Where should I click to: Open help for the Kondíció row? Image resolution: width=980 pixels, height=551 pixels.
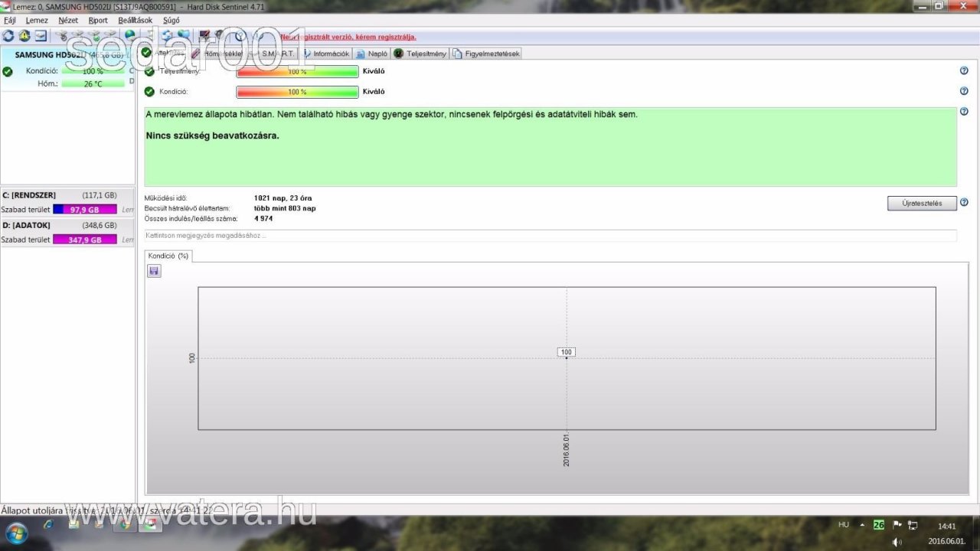[964, 91]
